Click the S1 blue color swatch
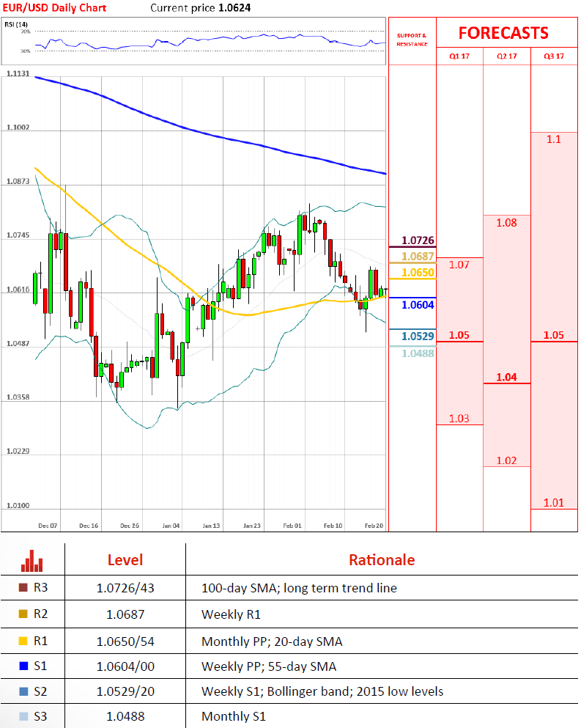 pyautogui.click(x=23, y=666)
